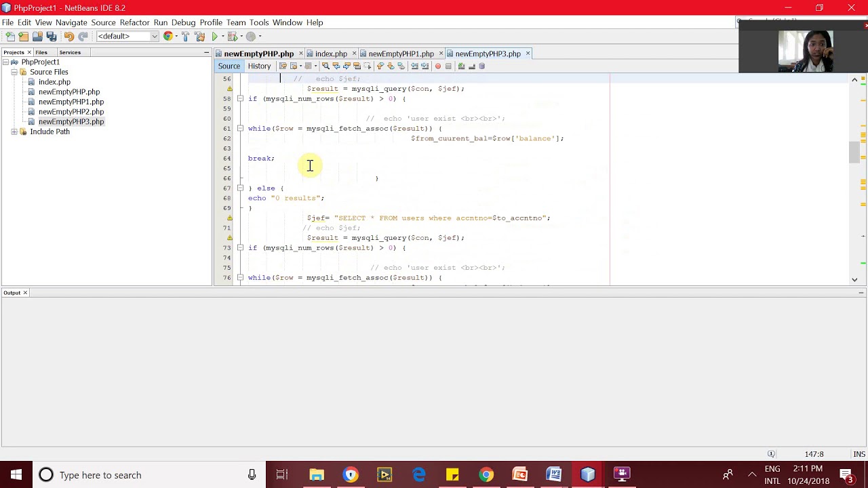Click Find Previous Occurrence icon
The image size is (868, 488).
336,66
